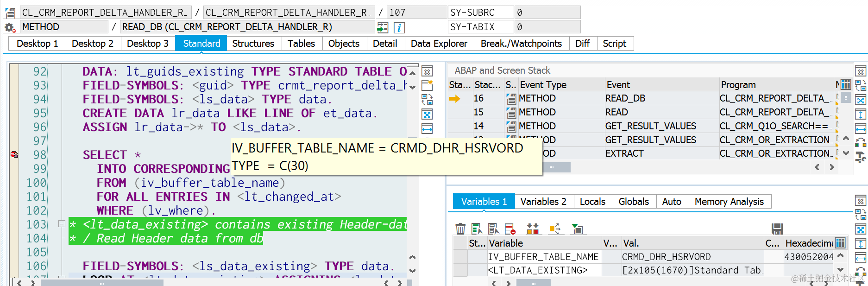Click the swap tool icon beside the ABAP stack
Image resolution: width=868 pixels, height=286 pixels.
pyautogui.click(x=861, y=85)
